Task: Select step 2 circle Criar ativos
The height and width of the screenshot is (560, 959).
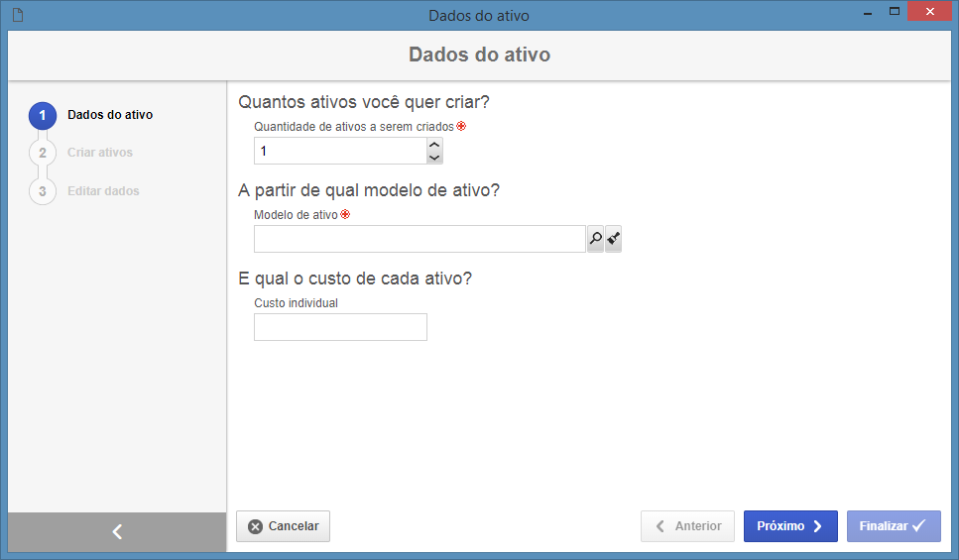Action: [x=43, y=153]
